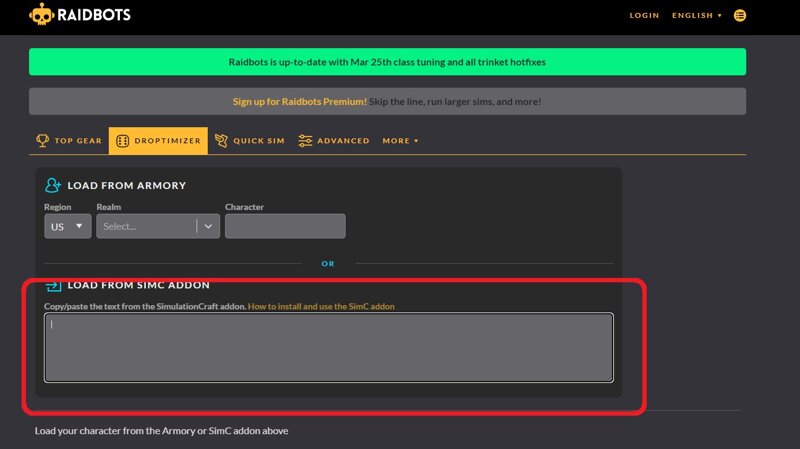Open How to install SimC addon link

[x=321, y=306]
